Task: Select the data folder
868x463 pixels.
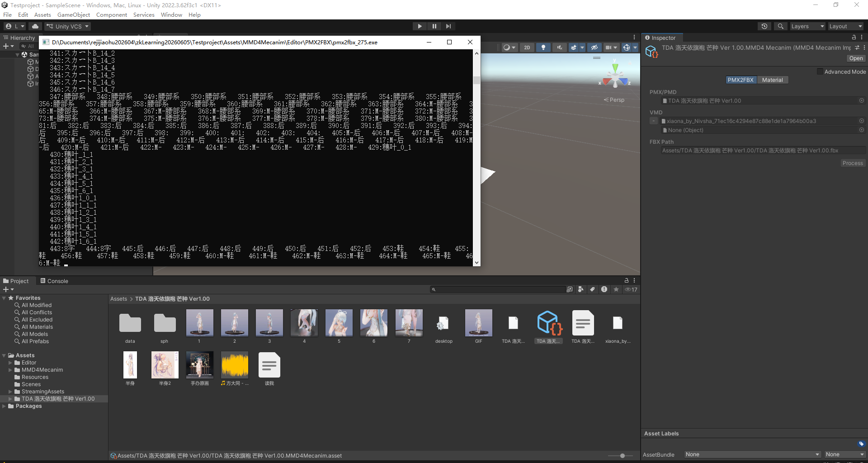Action: tap(130, 323)
